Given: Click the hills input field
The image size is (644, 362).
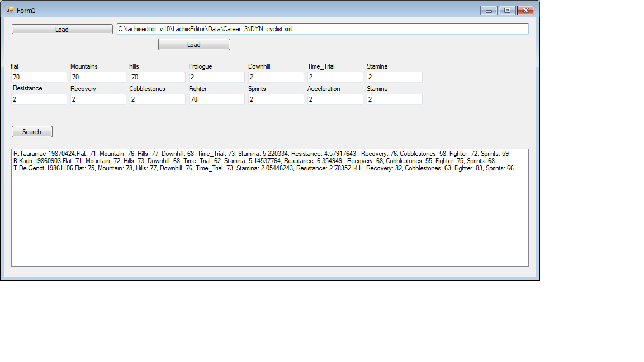Looking at the screenshot, I should tap(157, 77).
